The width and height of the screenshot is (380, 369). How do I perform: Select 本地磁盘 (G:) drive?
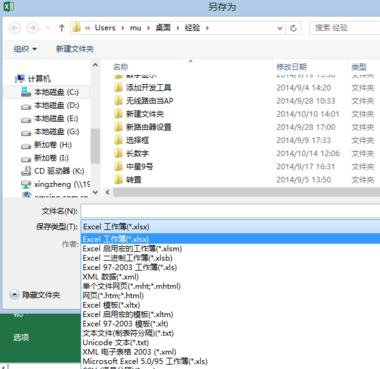click(57, 131)
